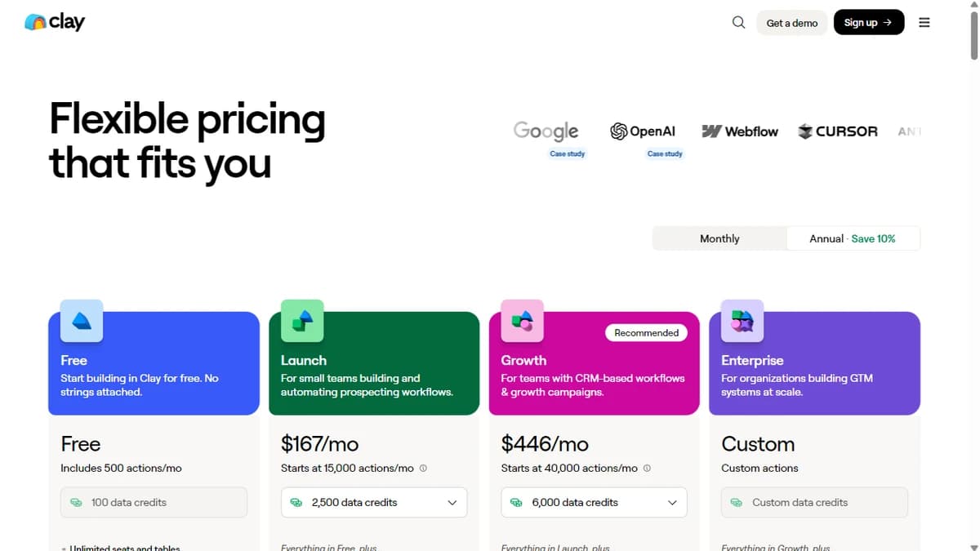Click the Clay logo in the top-left

pos(54,22)
